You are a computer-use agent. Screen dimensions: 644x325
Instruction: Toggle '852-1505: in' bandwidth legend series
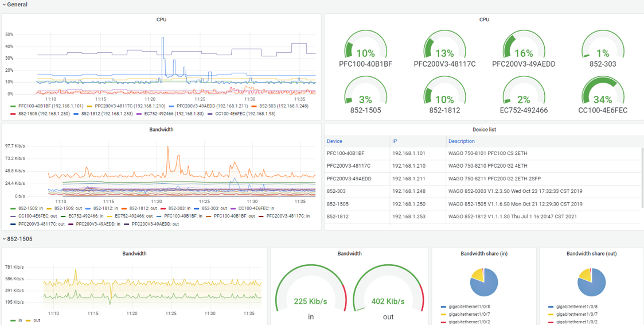[32, 208]
